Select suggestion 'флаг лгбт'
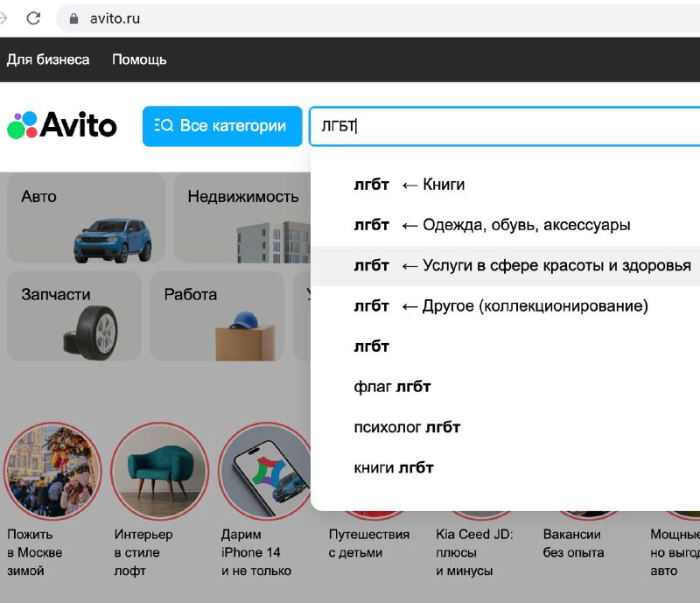Image resolution: width=700 pixels, height=603 pixels. 505,387
